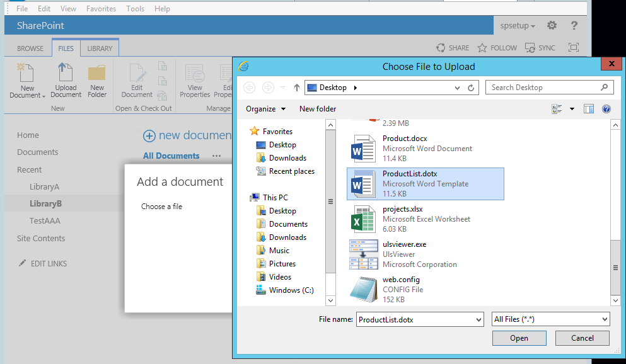This screenshot has height=364, width=626.
Task: Switch to the BROWSE ribbon tab
Action: pos(30,48)
